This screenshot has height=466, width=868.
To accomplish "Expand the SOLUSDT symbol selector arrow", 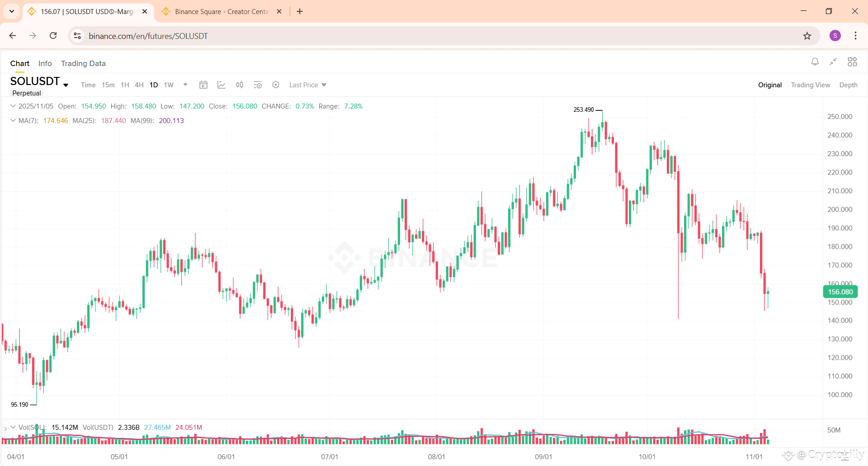I will 66,85.
